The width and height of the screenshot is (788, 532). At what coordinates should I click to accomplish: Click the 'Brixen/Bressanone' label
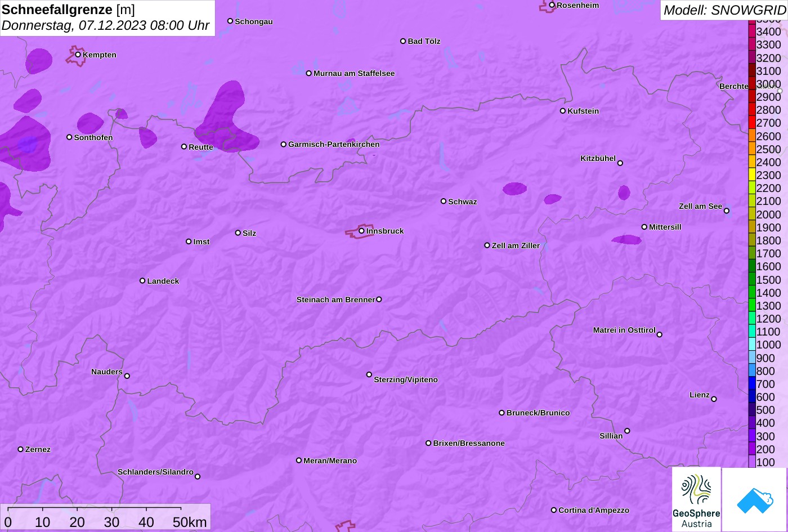469,443
